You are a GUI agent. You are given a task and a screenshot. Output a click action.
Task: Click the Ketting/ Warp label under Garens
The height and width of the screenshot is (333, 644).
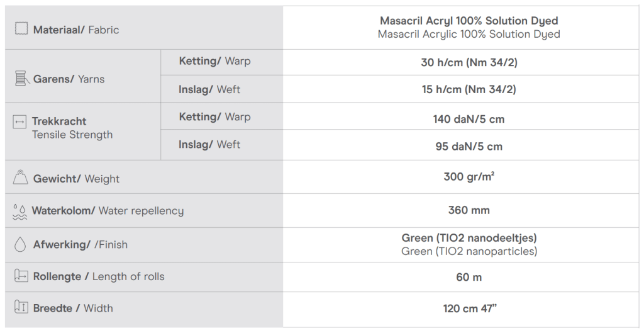[x=214, y=61]
